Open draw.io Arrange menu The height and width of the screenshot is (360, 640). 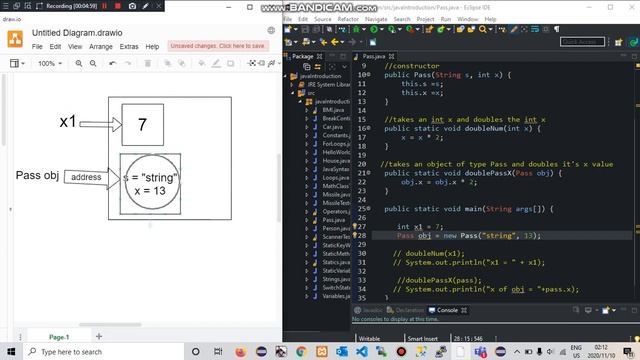[101, 47]
